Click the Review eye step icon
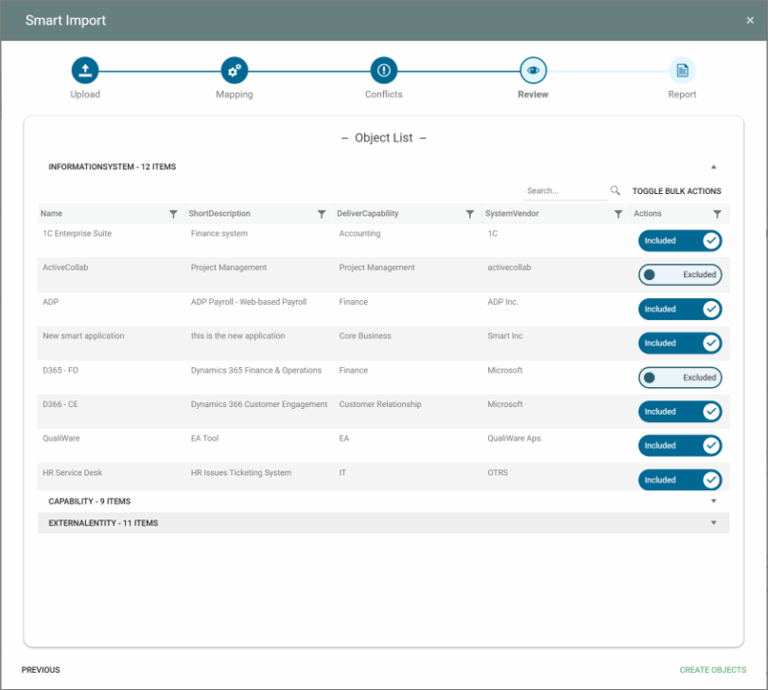 pos(533,70)
